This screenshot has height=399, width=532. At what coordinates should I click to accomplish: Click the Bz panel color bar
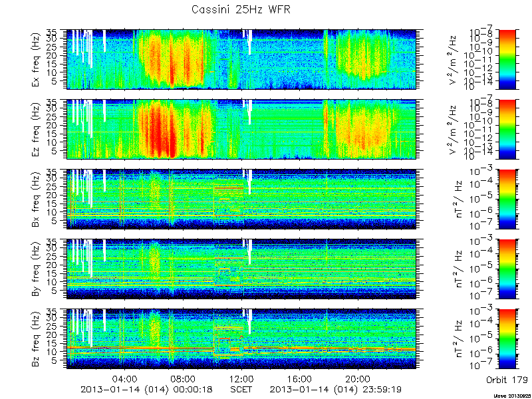(x=507, y=339)
